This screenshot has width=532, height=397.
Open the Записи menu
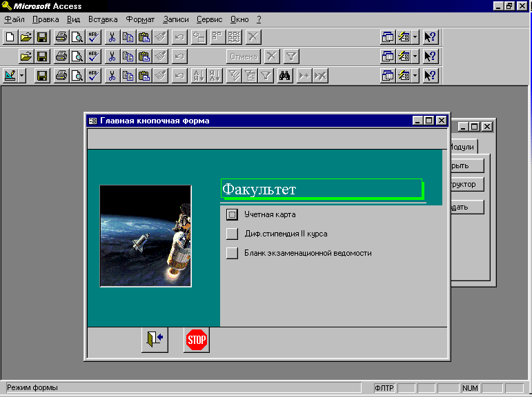176,20
